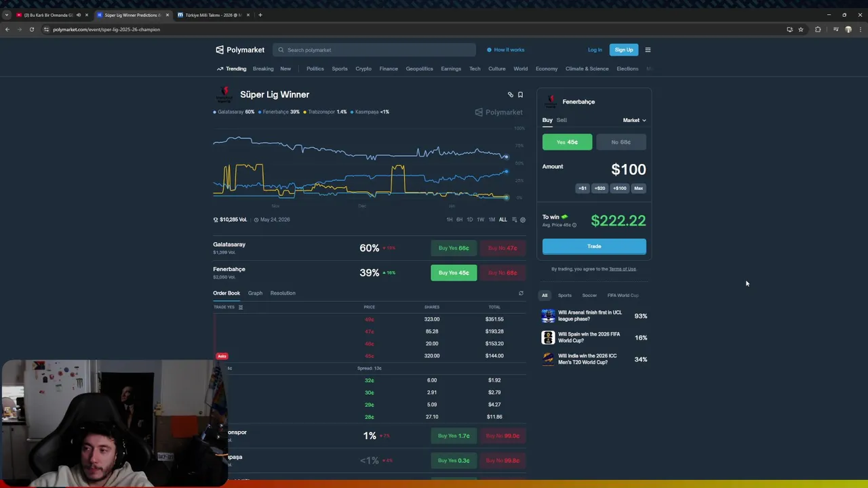Click the Polymarket logo to go home
Viewport: 868px width, 488px height.
pos(240,49)
